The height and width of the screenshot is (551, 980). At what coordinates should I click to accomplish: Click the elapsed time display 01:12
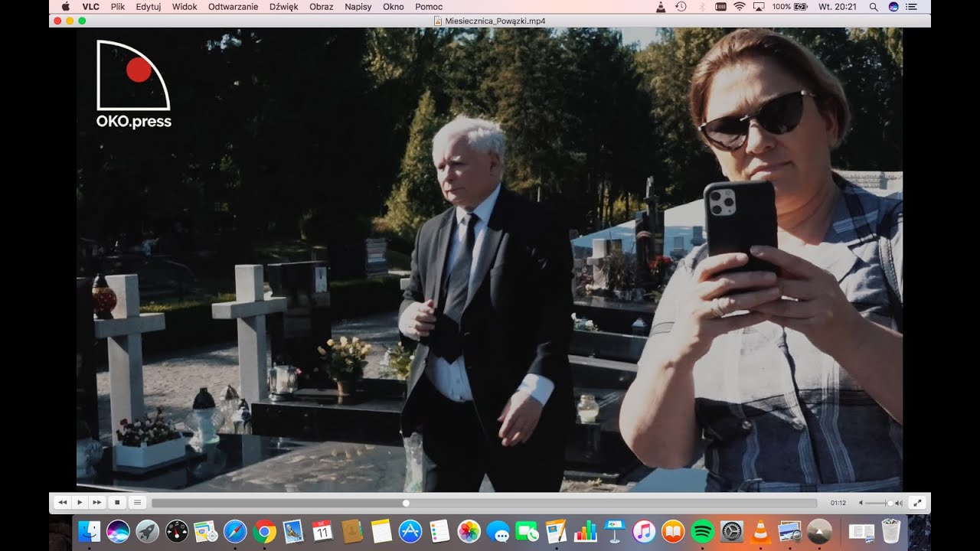(838, 503)
